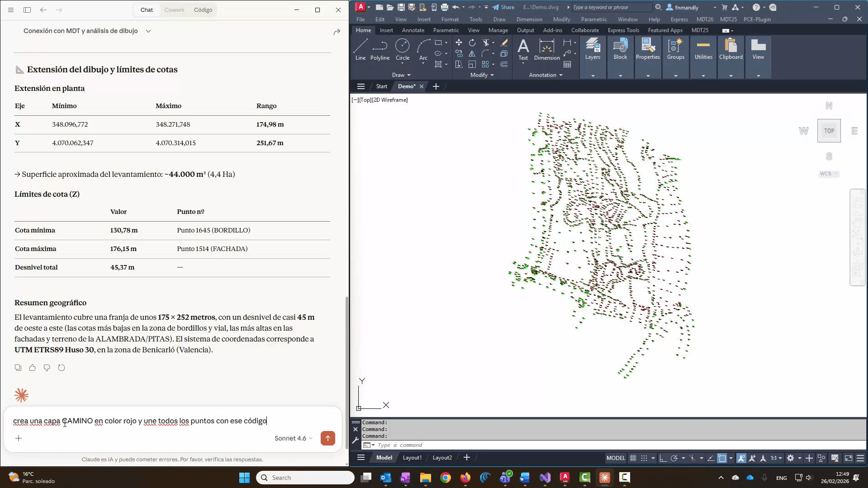Copy the Claude response with copy icon
This screenshot has width=868, height=488.
pos(18,368)
